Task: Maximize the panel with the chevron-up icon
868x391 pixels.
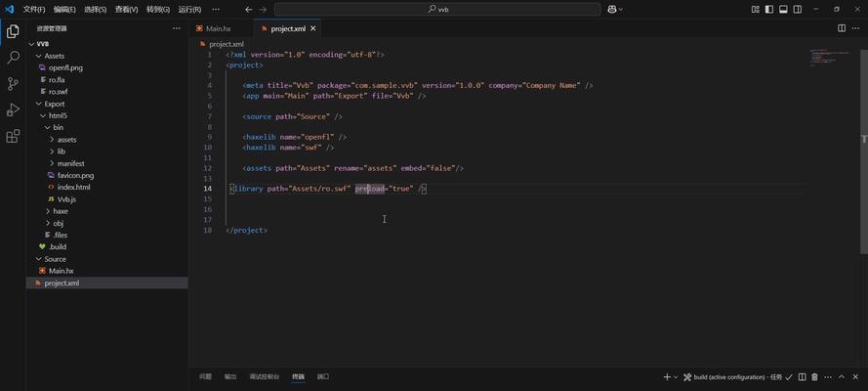Action: pyautogui.click(x=842, y=377)
